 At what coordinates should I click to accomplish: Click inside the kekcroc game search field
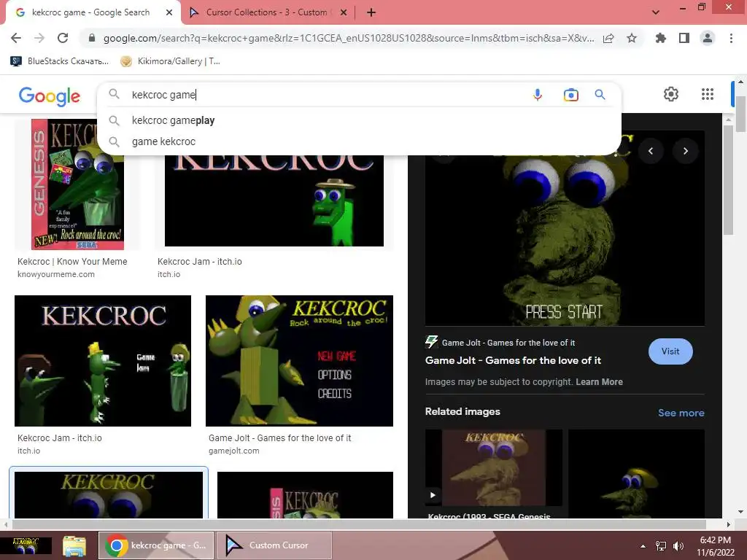click(x=324, y=95)
